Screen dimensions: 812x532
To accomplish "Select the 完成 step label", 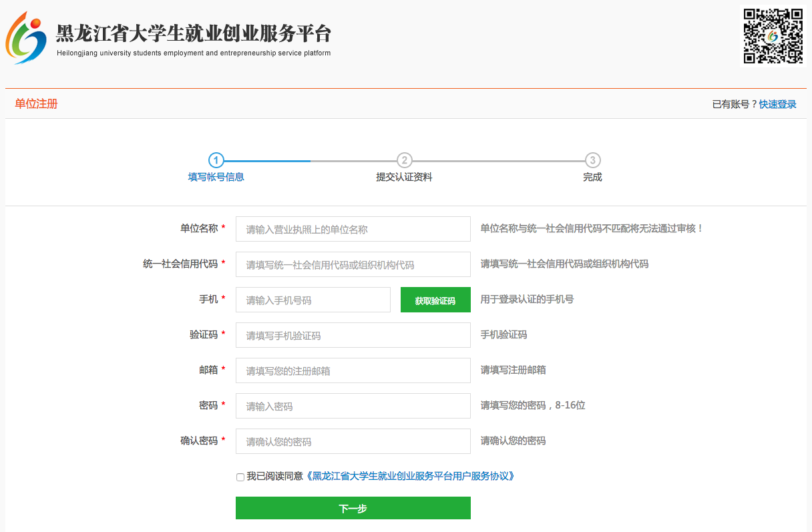I will coord(592,177).
